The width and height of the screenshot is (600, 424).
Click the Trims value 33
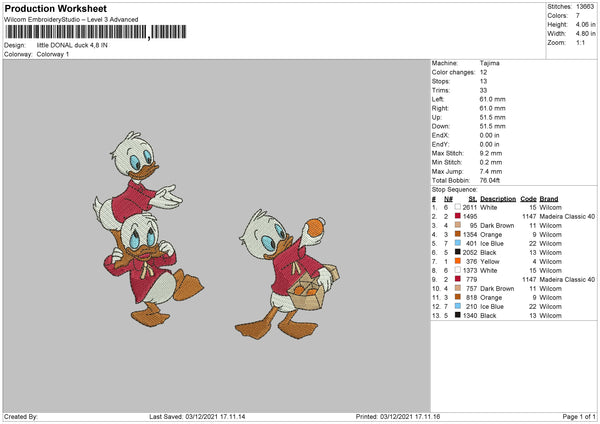tap(483, 90)
